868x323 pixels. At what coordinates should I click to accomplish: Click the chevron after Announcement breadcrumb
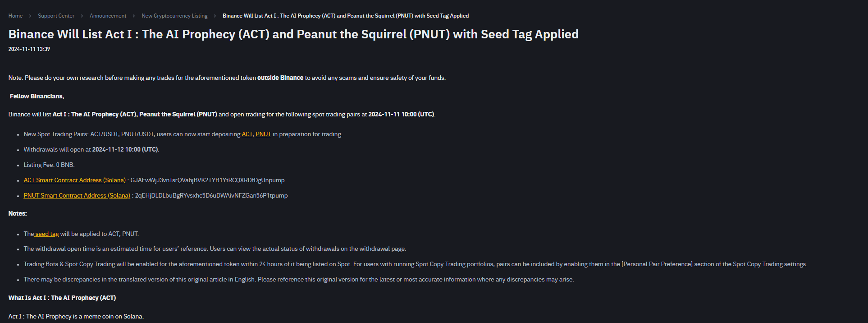pyautogui.click(x=134, y=16)
